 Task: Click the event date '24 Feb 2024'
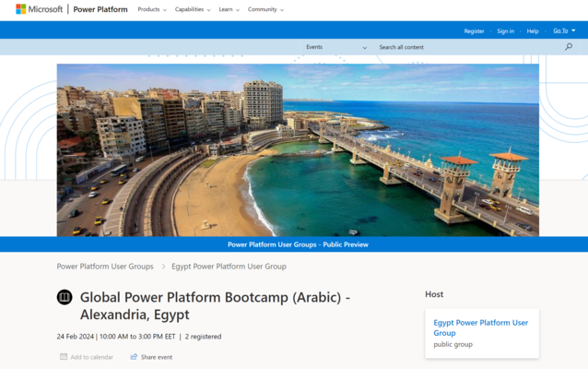76,337
